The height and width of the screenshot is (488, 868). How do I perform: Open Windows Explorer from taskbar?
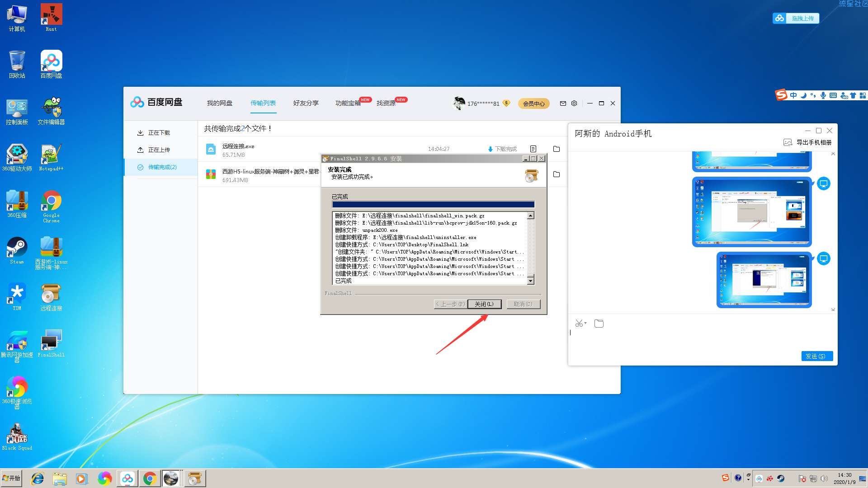60,479
